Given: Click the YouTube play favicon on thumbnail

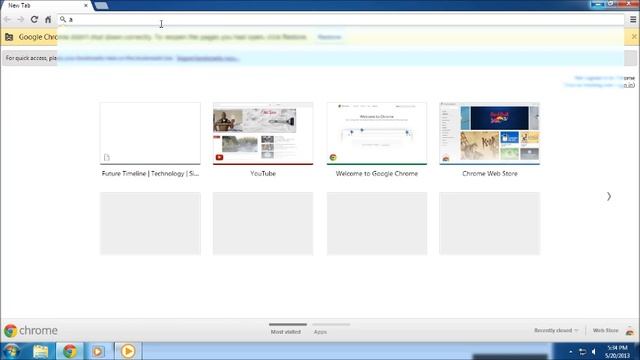Looking at the screenshot, I should 219,157.
